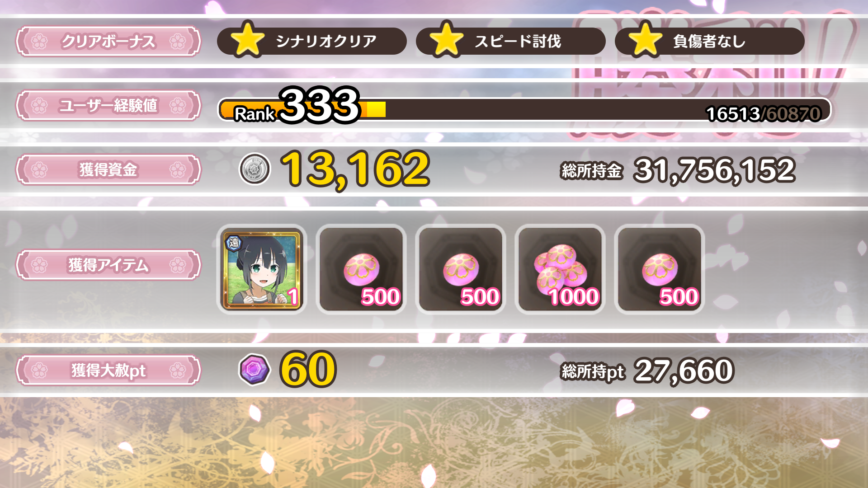This screenshot has width=868, height=488.
Task: Click the 総所持pt 27,660 total
Action: pyautogui.click(x=647, y=371)
